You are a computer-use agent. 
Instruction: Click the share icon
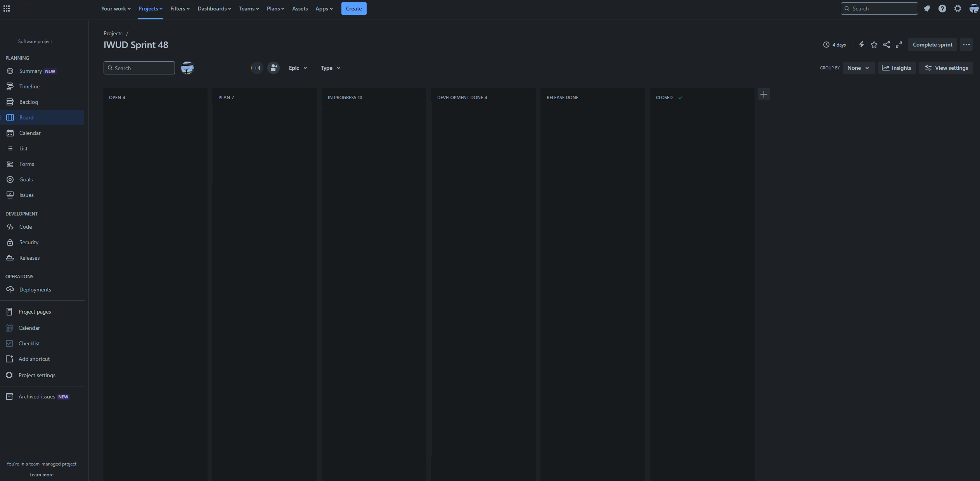point(886,45)
